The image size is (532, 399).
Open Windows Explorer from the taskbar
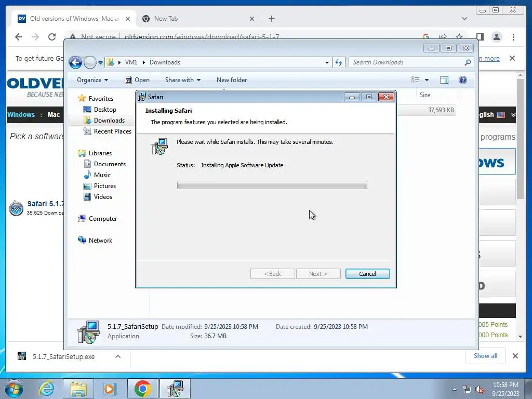(78, 389)
